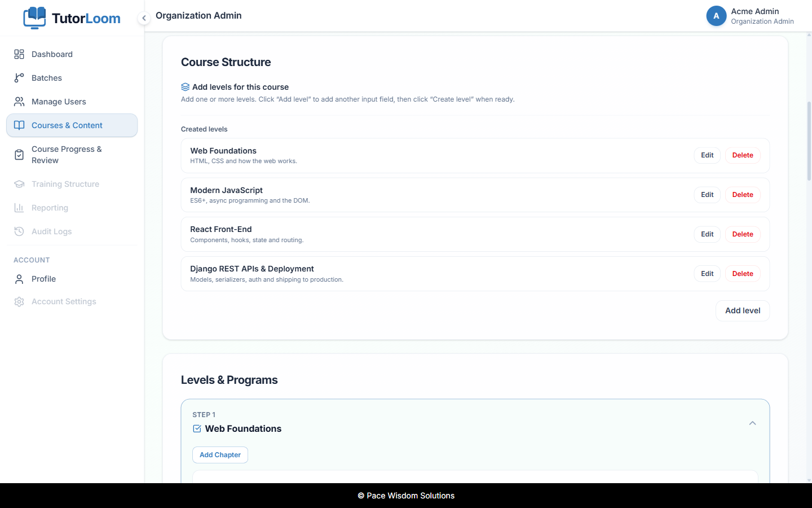Viewport: 812px width, 508px height.
Task: Click the Reporting bar chart icon
Action: pyautogui.click(x=19, y=208)
